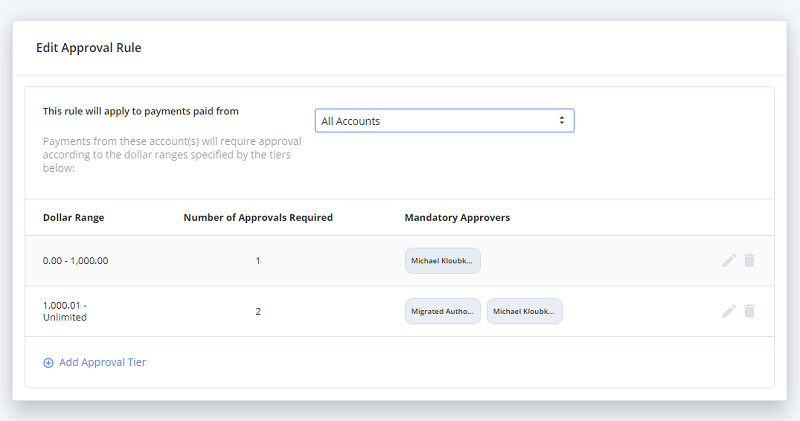
Task: Select Michael Kloubk chip in the Unlimited tier
Action: click(x=524, y=311)
